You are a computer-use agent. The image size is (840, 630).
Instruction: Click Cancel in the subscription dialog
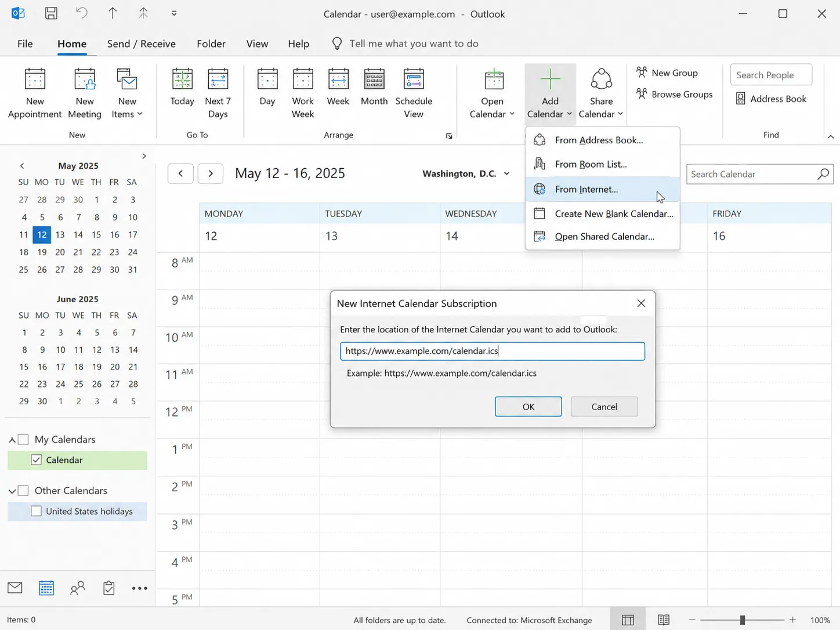(604, 407)
